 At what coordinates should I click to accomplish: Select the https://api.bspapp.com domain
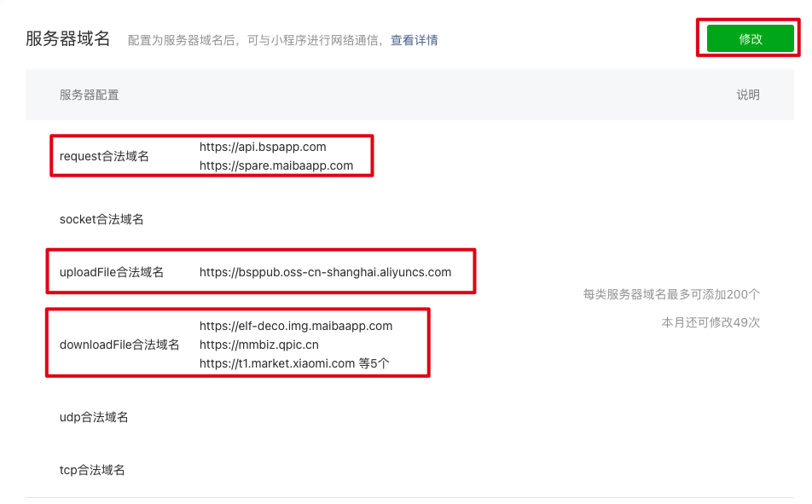click(x=263, y=147)
